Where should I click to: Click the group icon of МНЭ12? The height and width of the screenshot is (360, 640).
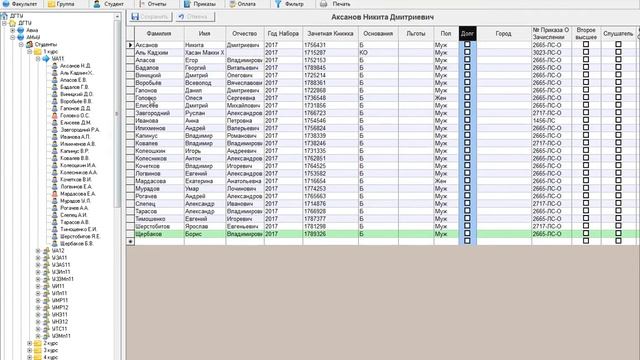click(x=46, y=322)
